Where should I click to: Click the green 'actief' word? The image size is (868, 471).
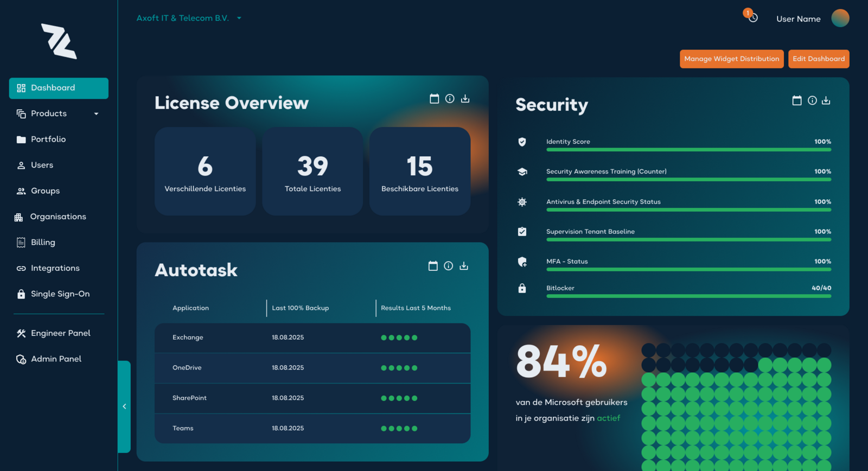tap(608, 418)
